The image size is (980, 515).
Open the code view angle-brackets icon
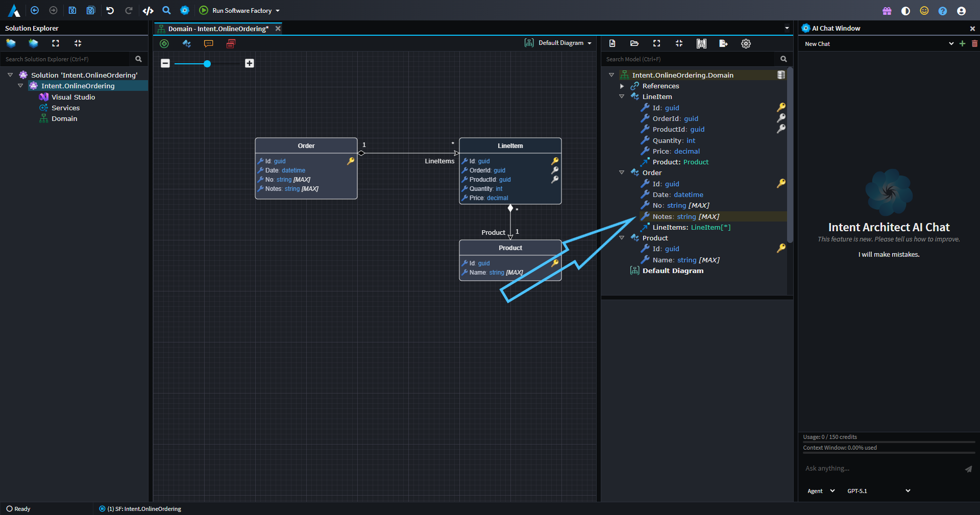click(148, 10)
